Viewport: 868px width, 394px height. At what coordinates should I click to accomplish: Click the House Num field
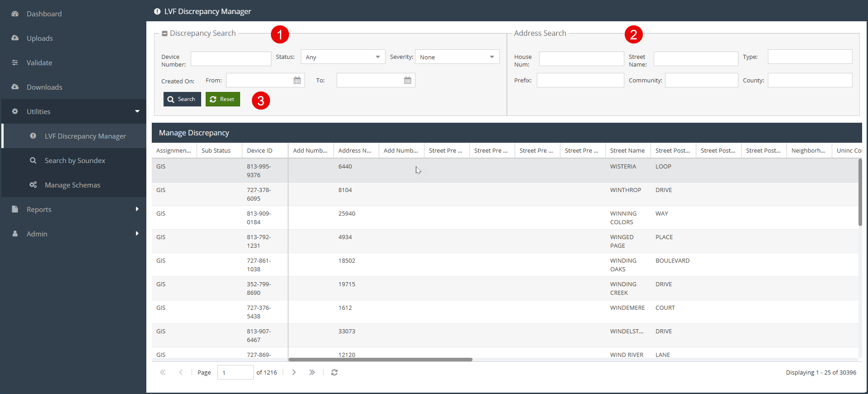coord(582,59)
